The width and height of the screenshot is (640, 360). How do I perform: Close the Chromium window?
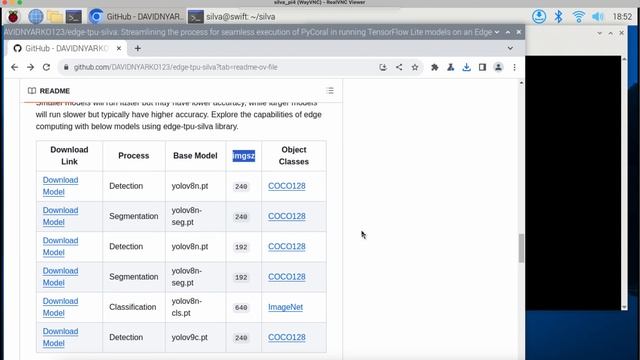click(x=519, y=32)
